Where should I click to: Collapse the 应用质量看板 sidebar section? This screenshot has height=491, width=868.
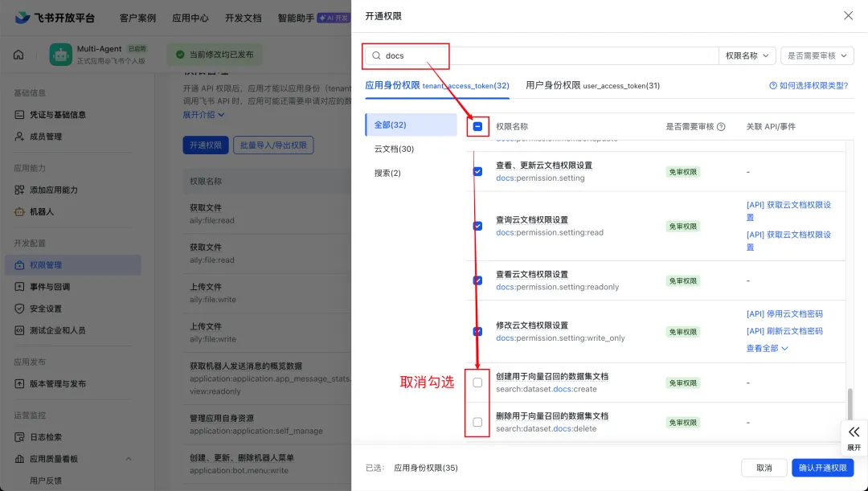pyautogui.click(x=129, y=459)
